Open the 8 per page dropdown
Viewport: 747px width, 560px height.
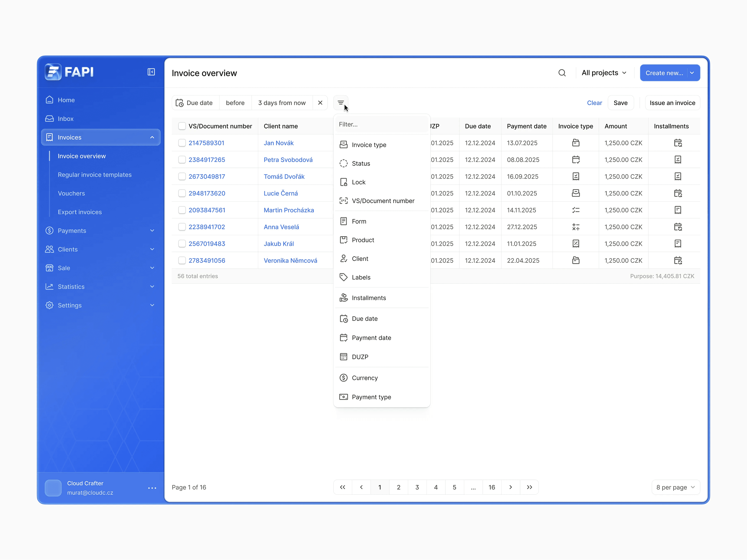tap(675, 487)
